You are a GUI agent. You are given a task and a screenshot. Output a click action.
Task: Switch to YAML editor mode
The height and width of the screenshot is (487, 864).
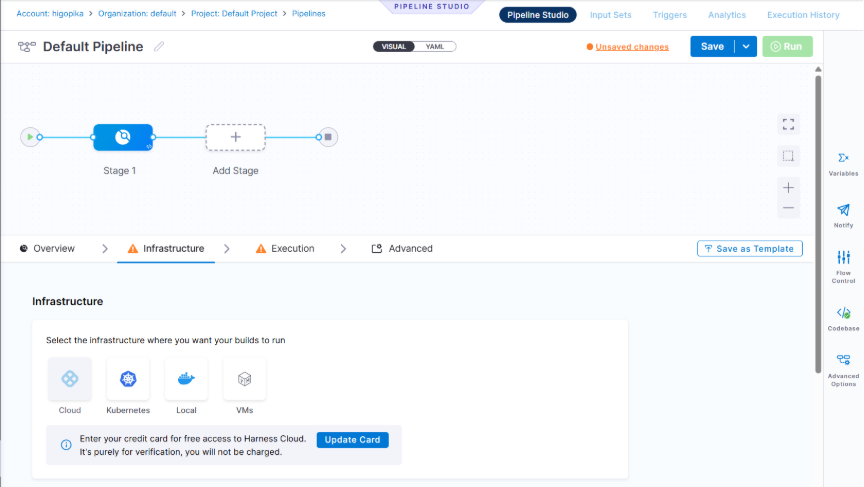point(435,47)
